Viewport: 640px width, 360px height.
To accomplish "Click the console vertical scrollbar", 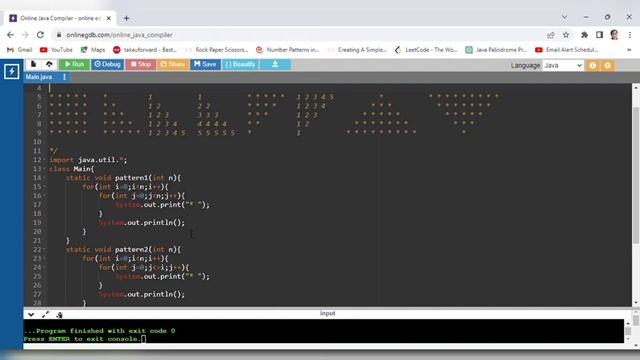I will tap(628, 331).
